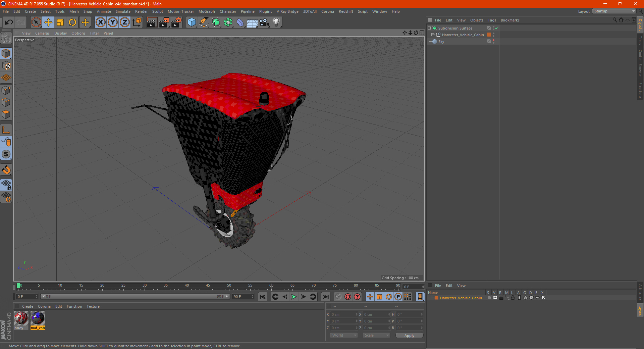The height and width of the screenshot is (349, 644).
Task: Open the Render menu
Action: (x=141, y=11)
